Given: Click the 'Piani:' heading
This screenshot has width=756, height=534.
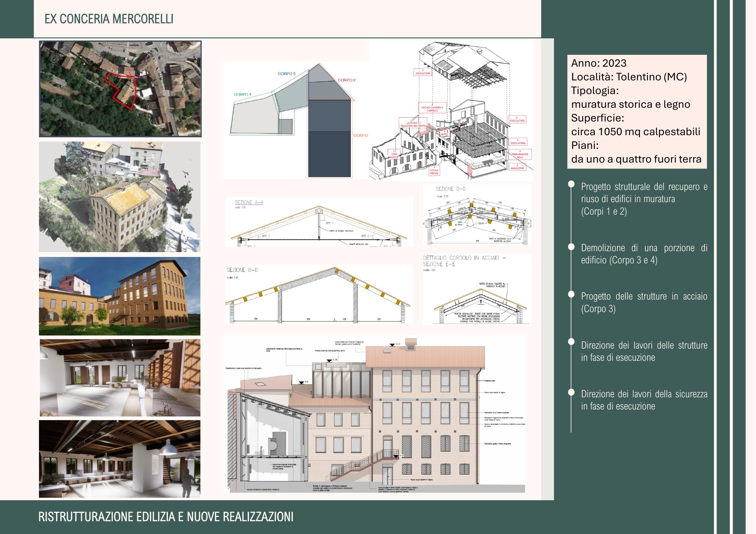Looking at the screenshot, I should tap(584, 146).
